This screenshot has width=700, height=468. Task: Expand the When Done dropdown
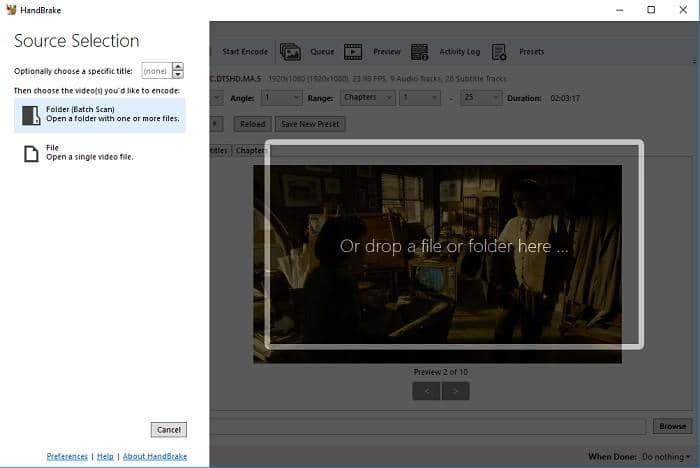(x=663, y=456)
